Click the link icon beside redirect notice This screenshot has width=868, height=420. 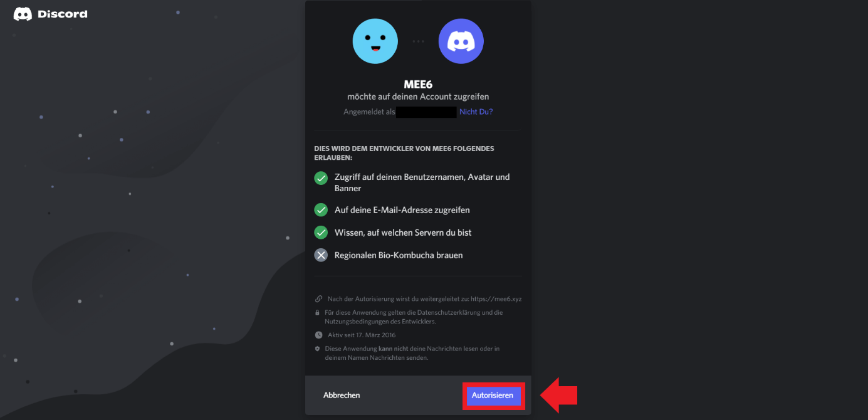coord(318,299)
